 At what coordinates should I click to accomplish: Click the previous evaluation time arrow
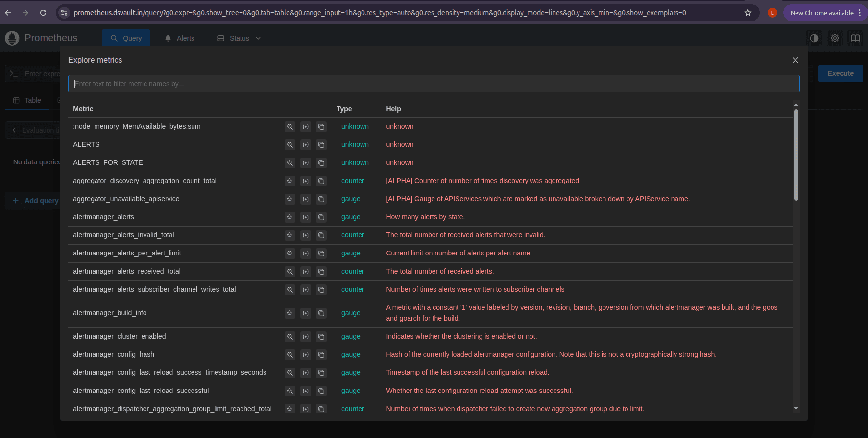tap(14, 130)
